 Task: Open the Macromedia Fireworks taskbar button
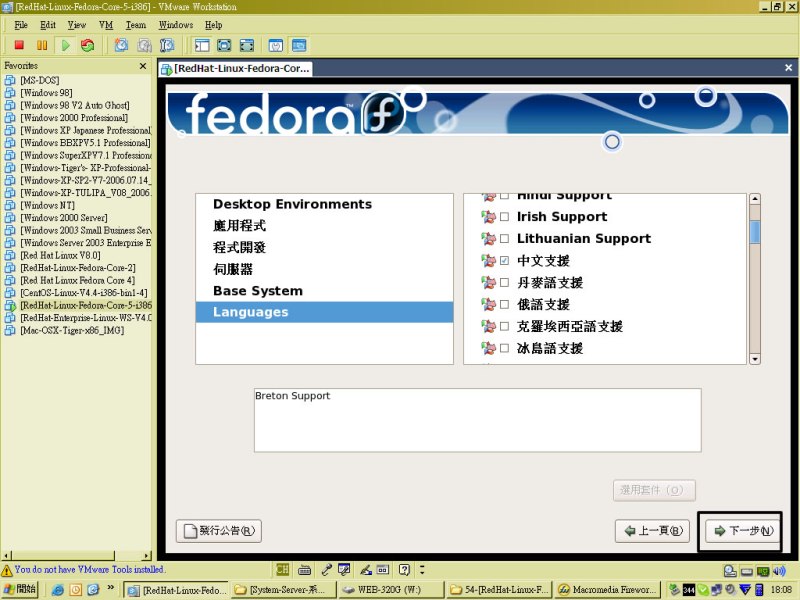(607, 590)
